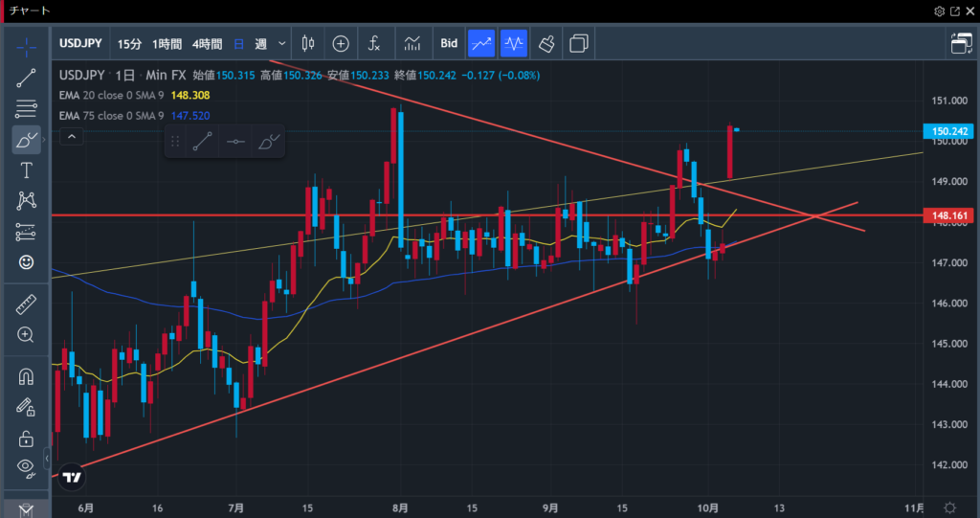Click the add symbol compare button
The image size is (980, 518).
(x=341, y=43)
